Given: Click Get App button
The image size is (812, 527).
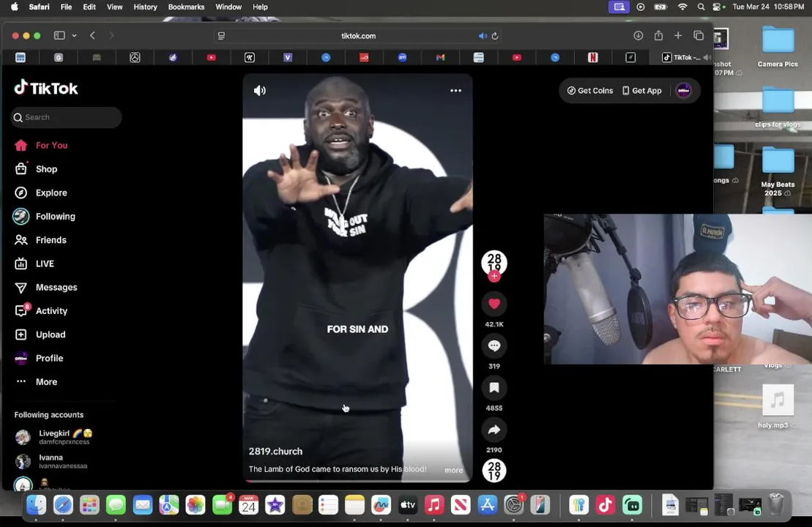Looking at the screenshot, I should 641,91.
